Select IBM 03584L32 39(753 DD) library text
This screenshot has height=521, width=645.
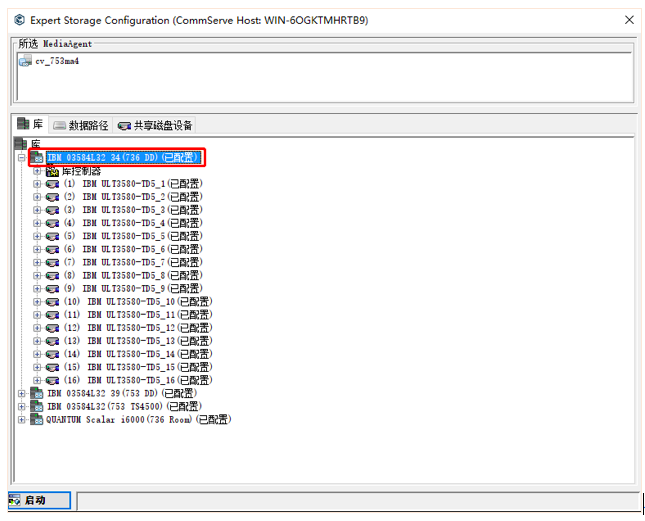122,394
